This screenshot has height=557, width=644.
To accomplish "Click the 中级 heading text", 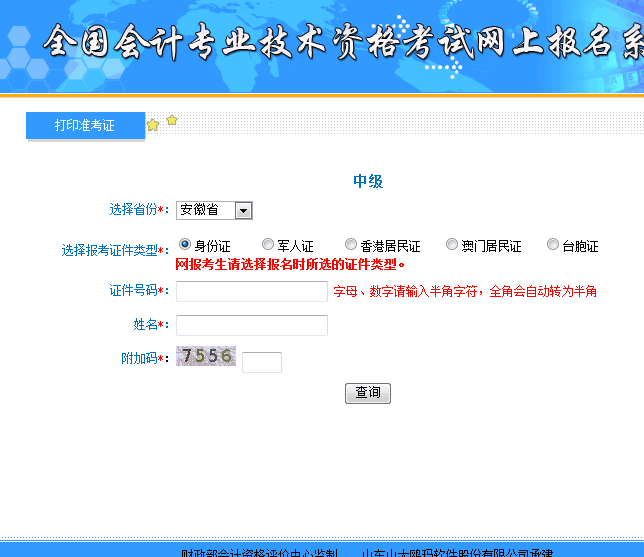I will coord(368,181).
